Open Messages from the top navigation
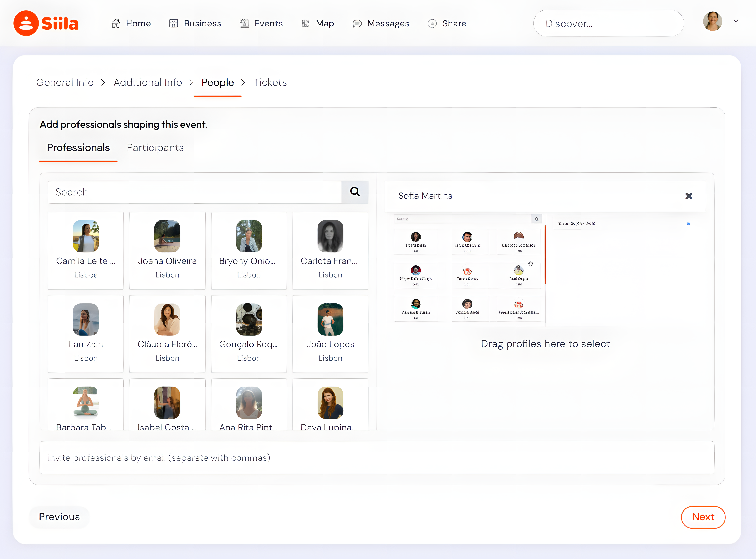Viewport: 756px width, 559px height. pos(381,23)
